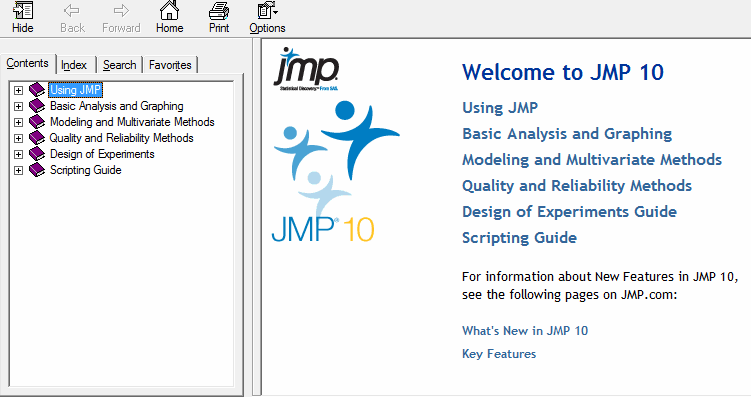Click book icon beside Design of Experiments
Viewport: 751px width, 397px height.
[37, 154]
